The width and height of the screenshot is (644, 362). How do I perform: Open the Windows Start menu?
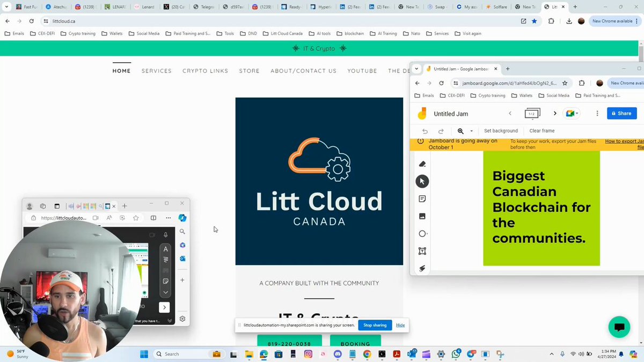(x=144, y=354)
